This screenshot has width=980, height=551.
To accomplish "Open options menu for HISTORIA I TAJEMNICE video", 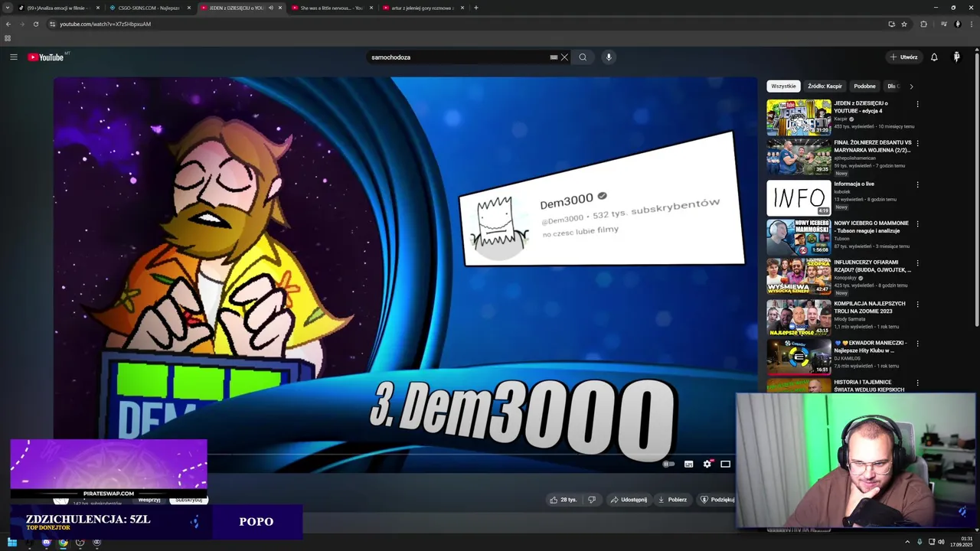I will [917, 383].
